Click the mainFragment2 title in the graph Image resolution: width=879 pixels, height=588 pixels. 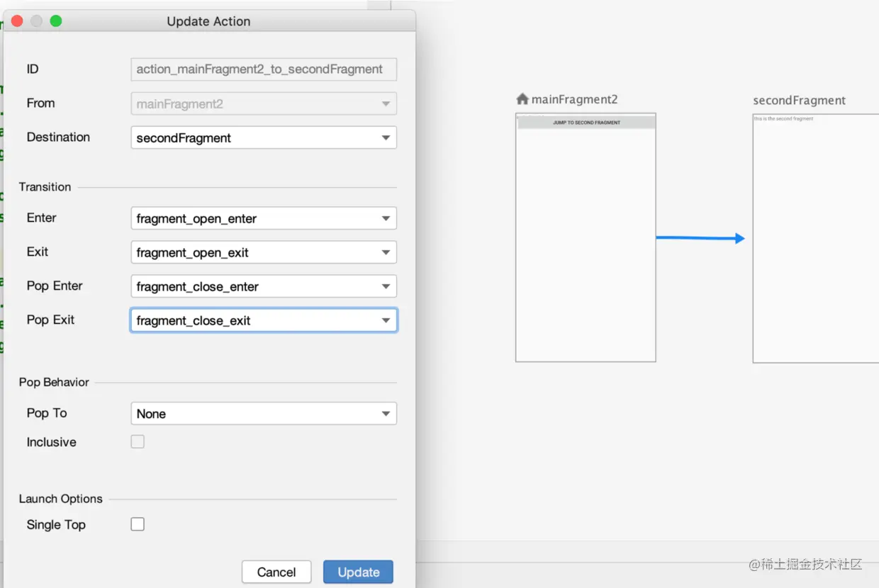575,99
